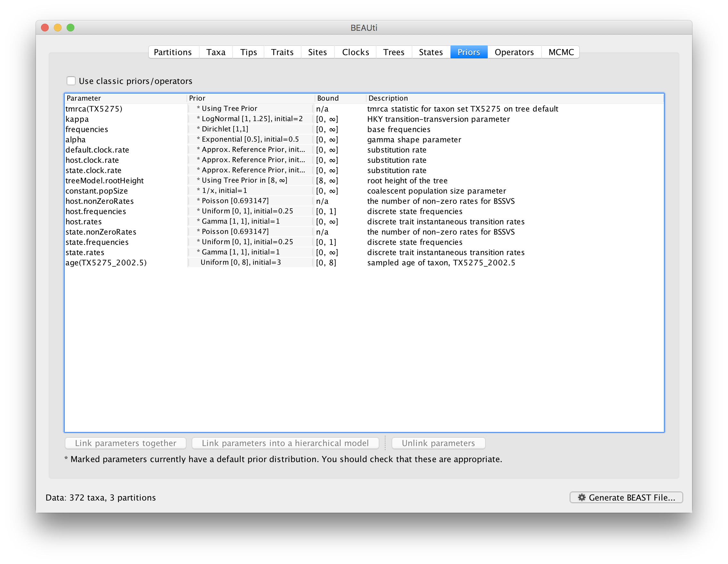This screenshot has width=728, height=564.
Task: Open default.clock.rate Approx. Reference Prior
Action: (251, 149)
